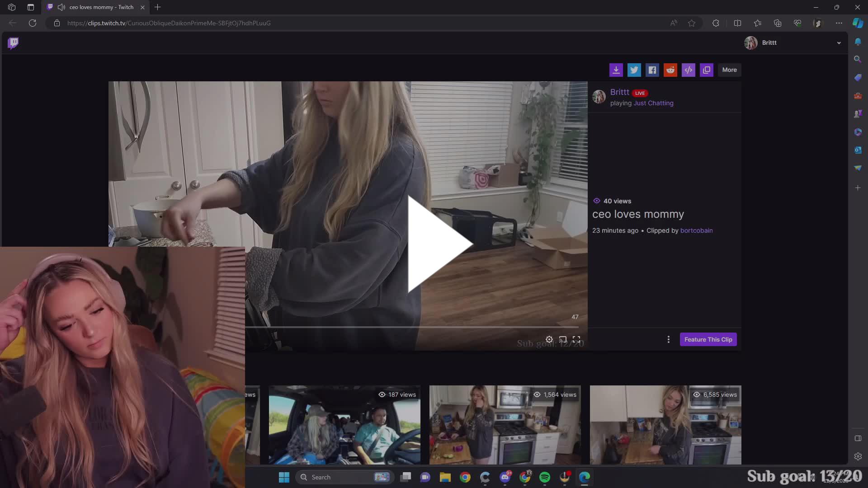Viewport: 868px width, 488px height.
Task: Expand the Brittt account dropdown
Action: click(839, 42)
